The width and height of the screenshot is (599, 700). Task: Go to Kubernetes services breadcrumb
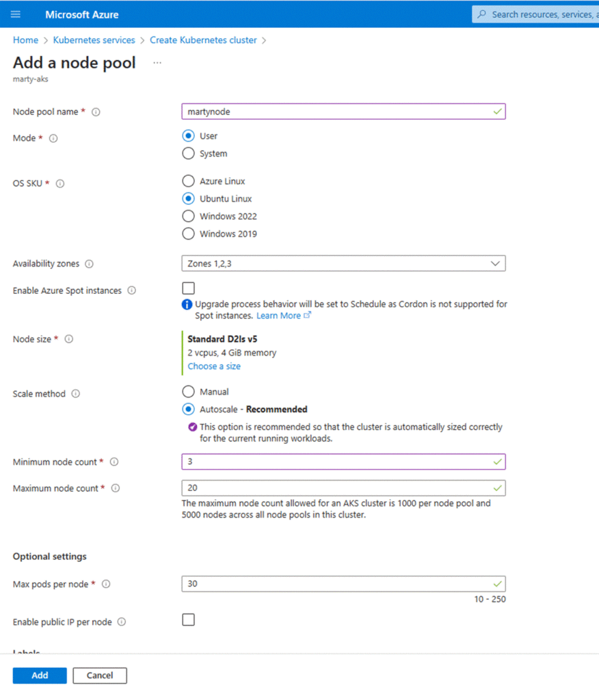coord(94,40)
